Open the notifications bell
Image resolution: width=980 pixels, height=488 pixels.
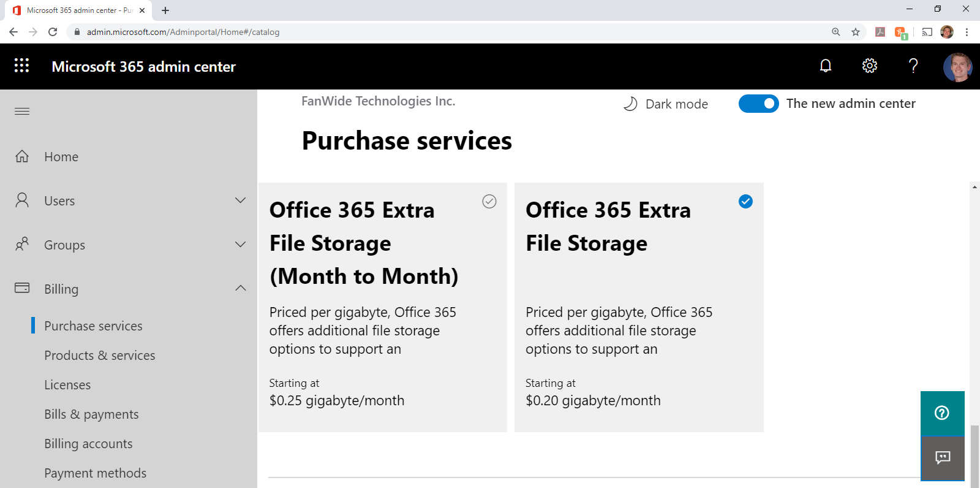pyautogui.click(x=826, y=66)
